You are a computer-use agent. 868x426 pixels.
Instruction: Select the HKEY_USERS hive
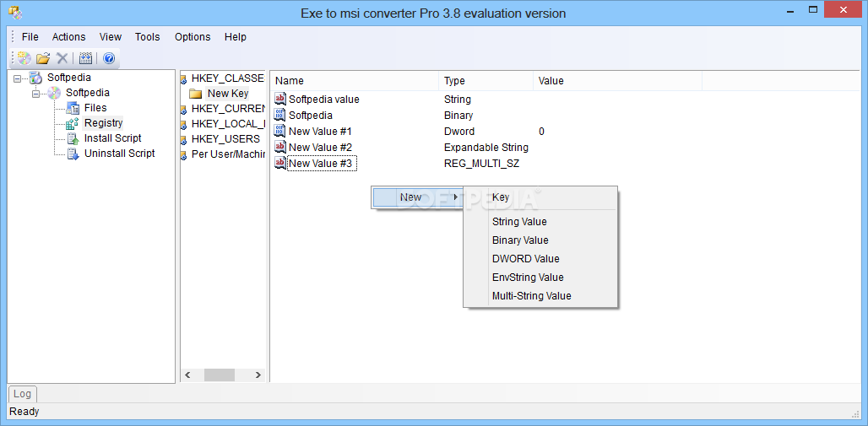[225, 139]
